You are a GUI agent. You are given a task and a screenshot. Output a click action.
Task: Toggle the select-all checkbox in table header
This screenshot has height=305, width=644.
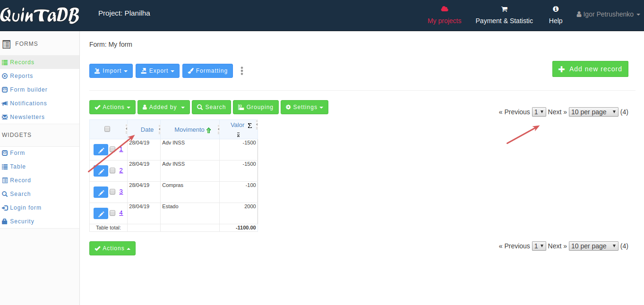pos(107,129)
